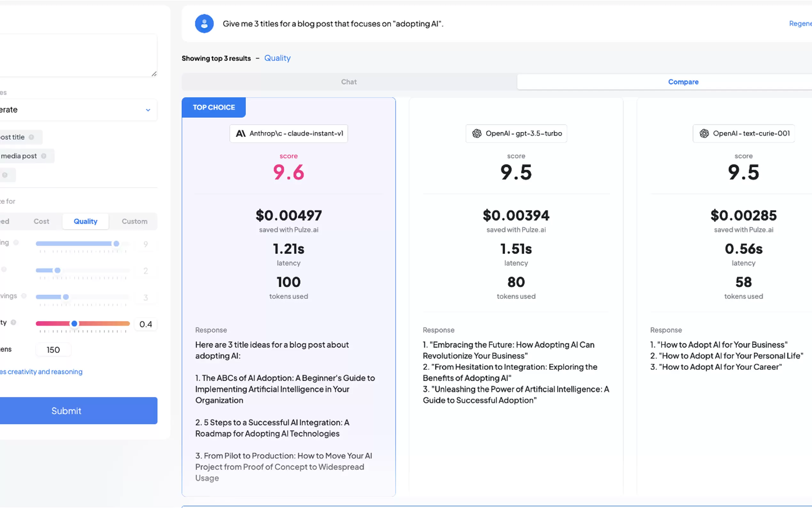
Task: Click the info icon beside the red-orange slider label
Action: [13, 322]
